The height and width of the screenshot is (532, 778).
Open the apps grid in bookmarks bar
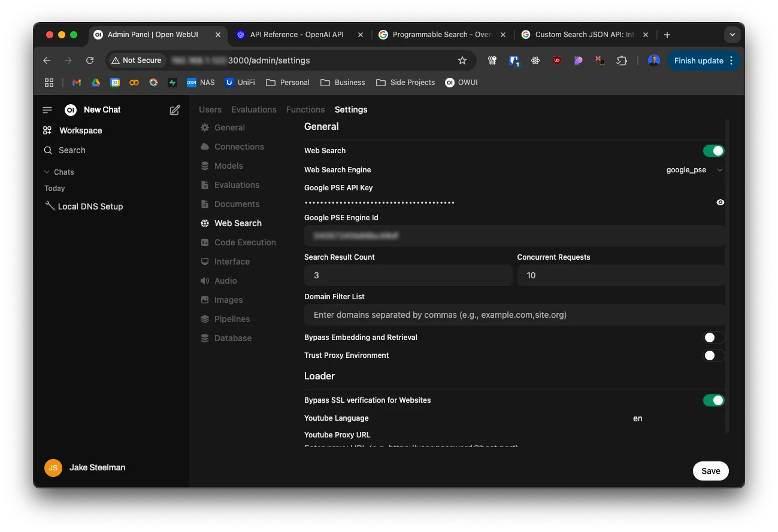click(x=49, y=83)
